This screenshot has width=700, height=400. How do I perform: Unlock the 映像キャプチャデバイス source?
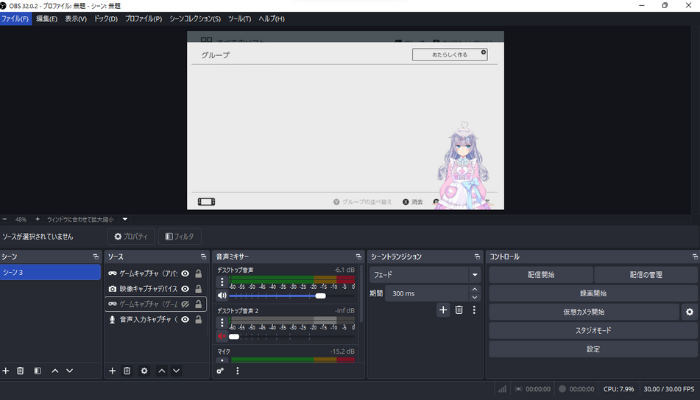click(x=199, y=289)
